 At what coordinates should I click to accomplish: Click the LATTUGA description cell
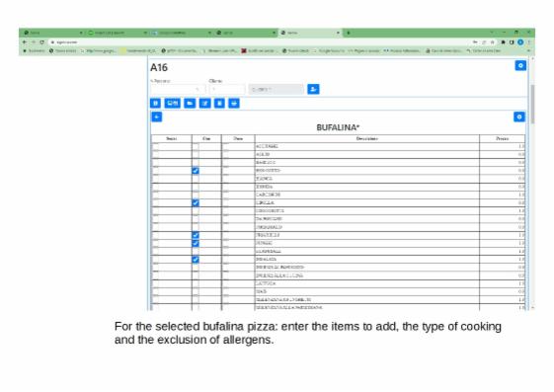tap(366, 283)
